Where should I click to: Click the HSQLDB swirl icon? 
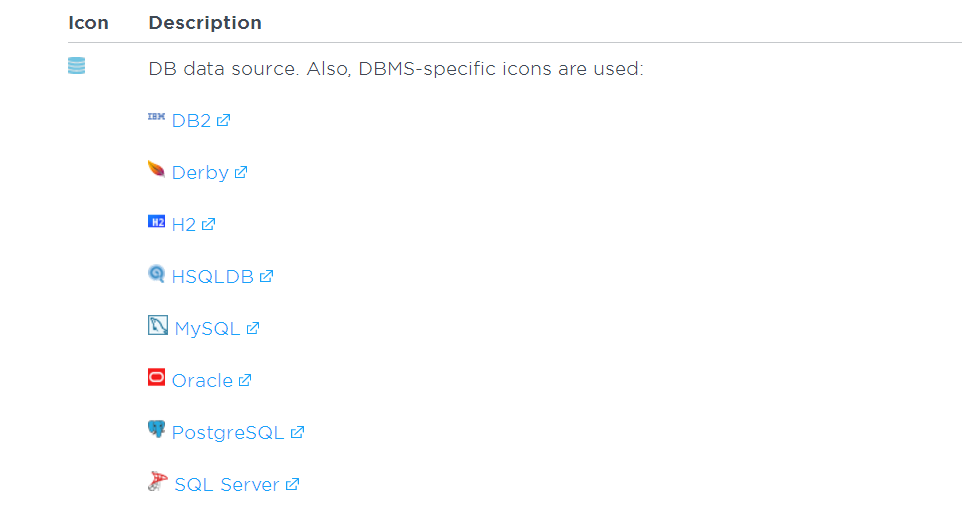point(156,273)
